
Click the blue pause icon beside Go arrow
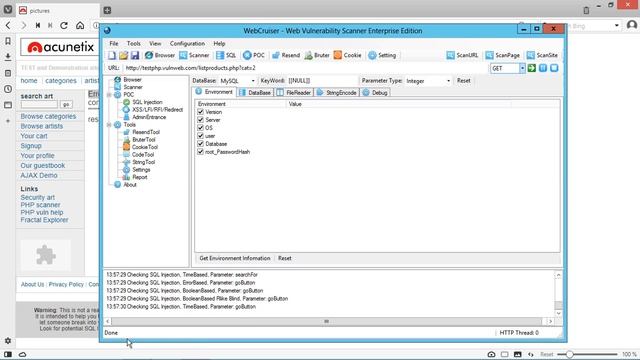coord(543,68)
